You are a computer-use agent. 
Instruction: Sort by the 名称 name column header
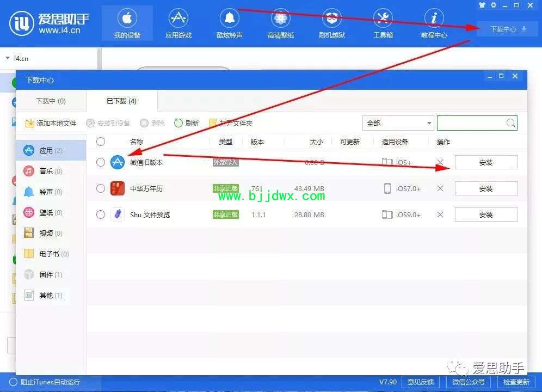coord(137,142)
